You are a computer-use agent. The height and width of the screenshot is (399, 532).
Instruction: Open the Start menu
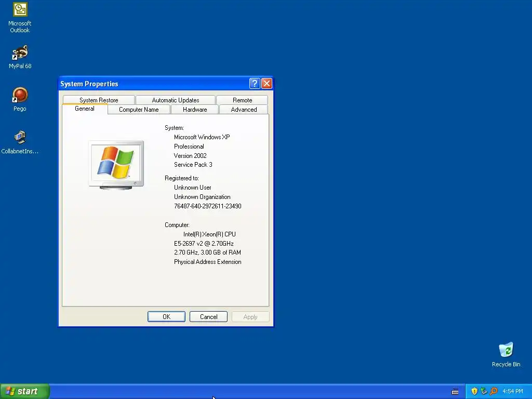[25, 391]
